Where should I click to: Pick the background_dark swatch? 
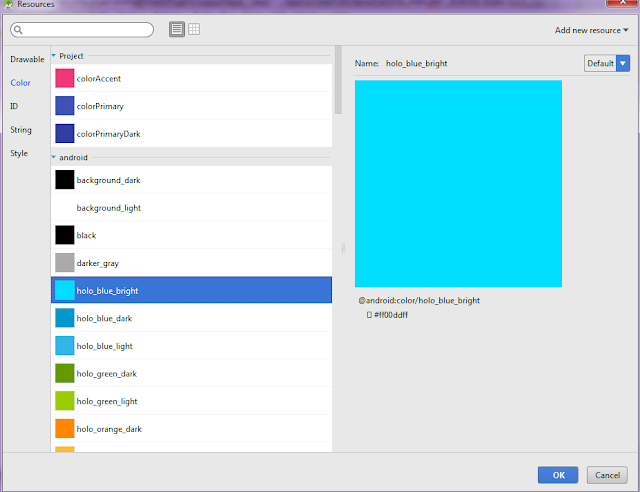(65, 180)
